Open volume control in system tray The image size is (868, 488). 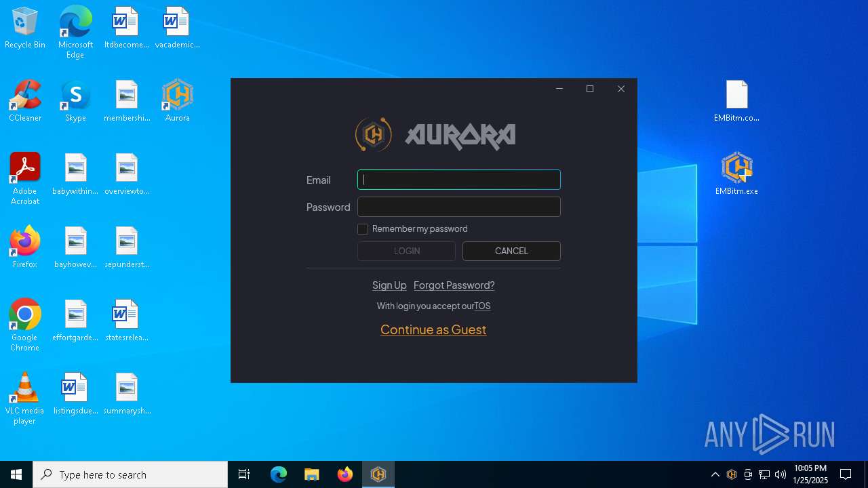tap(781, 474)
